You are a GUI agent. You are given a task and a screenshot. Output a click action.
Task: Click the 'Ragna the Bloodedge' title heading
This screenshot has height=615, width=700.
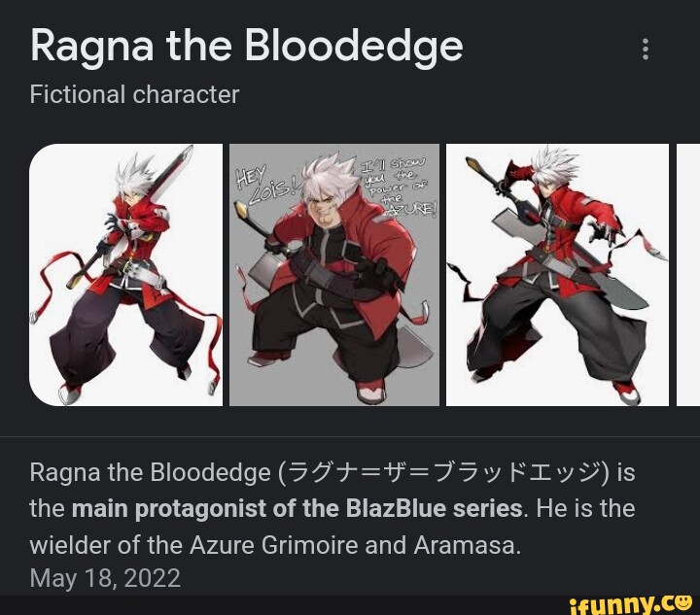coord(246,48)
